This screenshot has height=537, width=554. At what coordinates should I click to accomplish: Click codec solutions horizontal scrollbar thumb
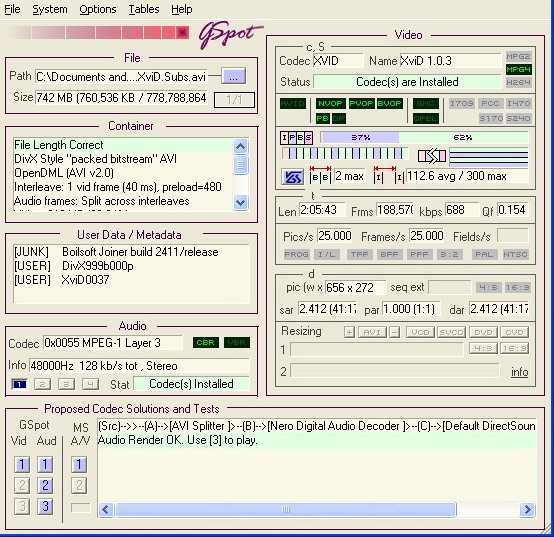tap(286, 509)
